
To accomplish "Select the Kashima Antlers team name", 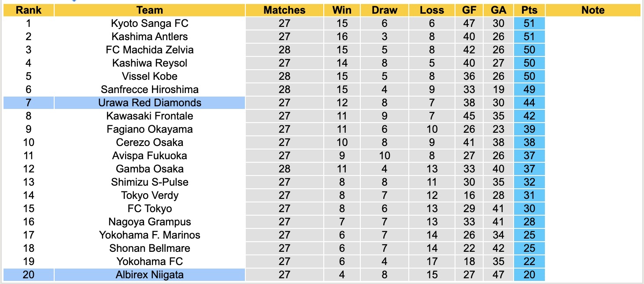I will 150,37.
